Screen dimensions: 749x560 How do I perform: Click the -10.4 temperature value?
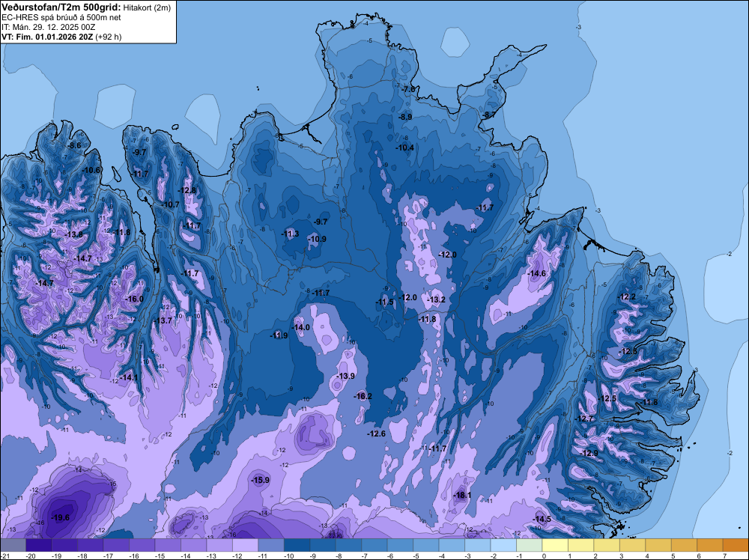[404, 147]
